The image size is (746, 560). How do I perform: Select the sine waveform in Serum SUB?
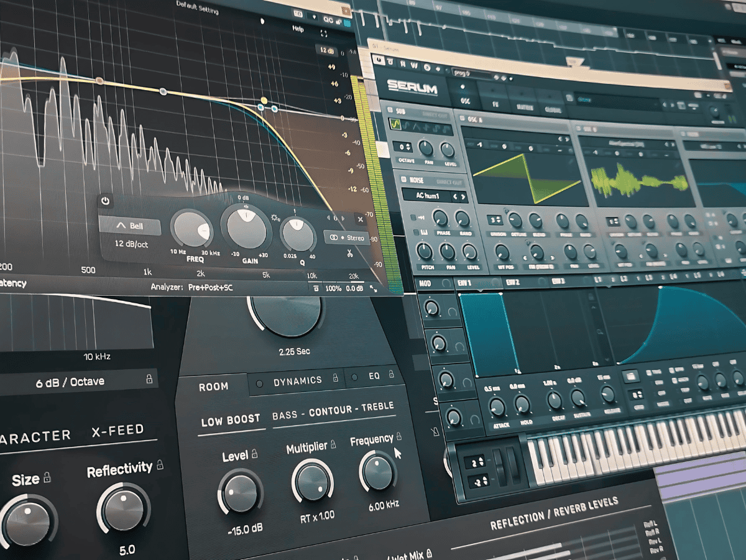(x=395, y=124)
